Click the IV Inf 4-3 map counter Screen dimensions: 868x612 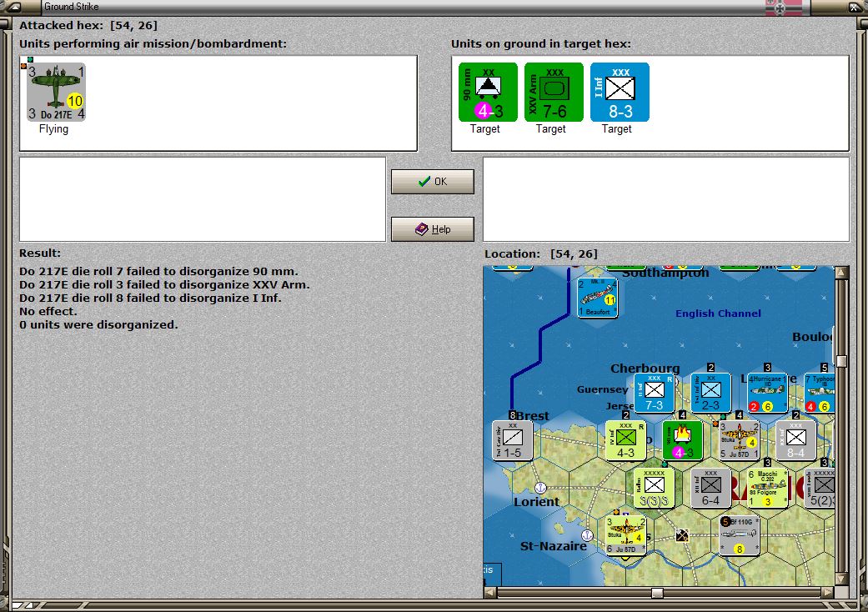pos(625,440)
